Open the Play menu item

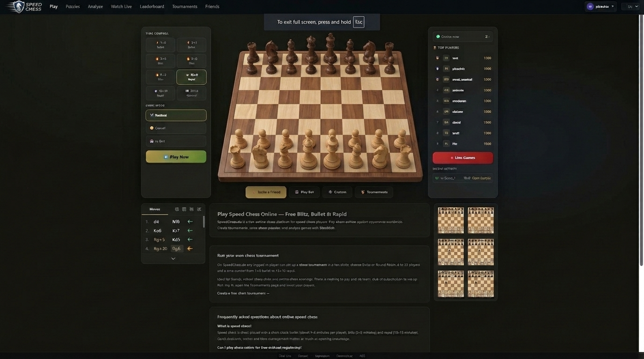coord(54,7)
